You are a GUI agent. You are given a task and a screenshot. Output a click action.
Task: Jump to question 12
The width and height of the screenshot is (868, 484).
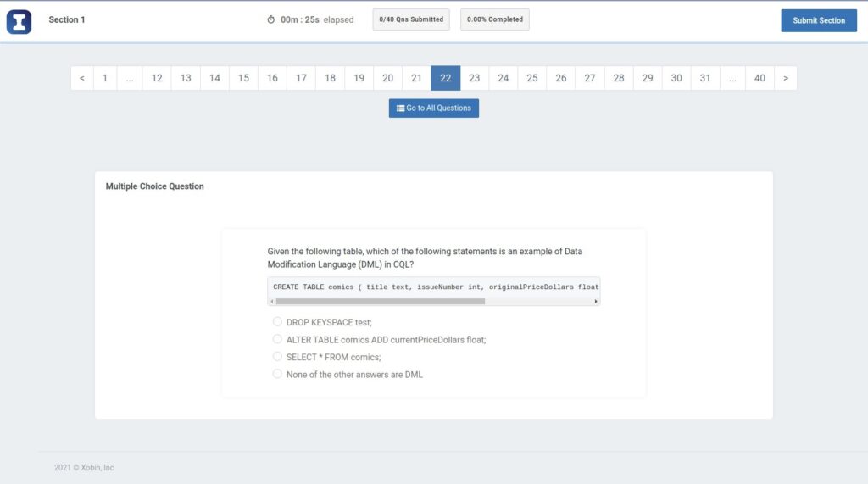click(157, 78)
